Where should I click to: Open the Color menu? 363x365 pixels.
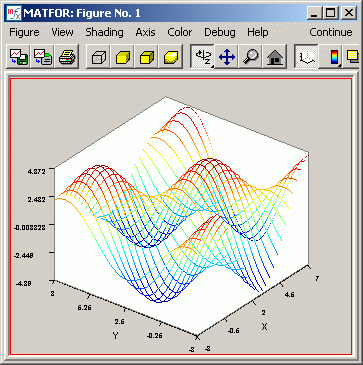point(180,32)
